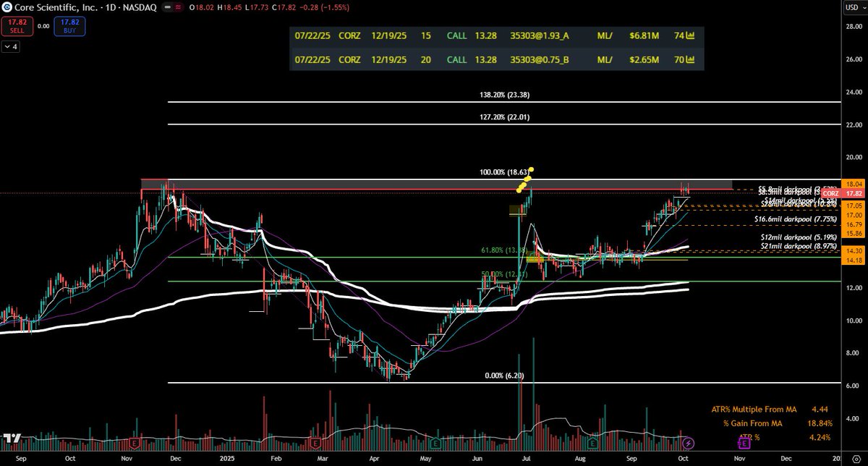Click the TradingView logo at bottom left
This screenshot has height=466, width=868.
(x=11, y=439)
